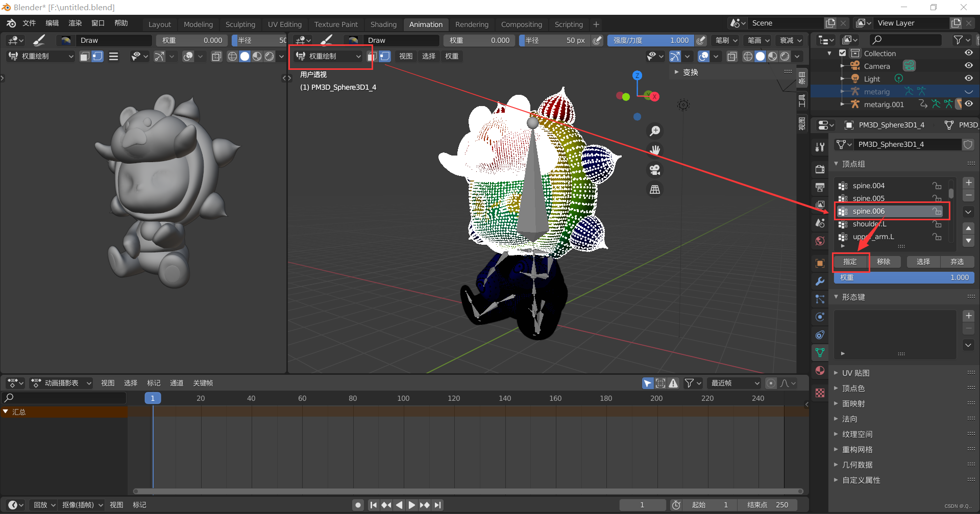The width and height of the screenshot is (980, 514).
Task: Move vertex group up arrow
Action: (x=968, y=228)
